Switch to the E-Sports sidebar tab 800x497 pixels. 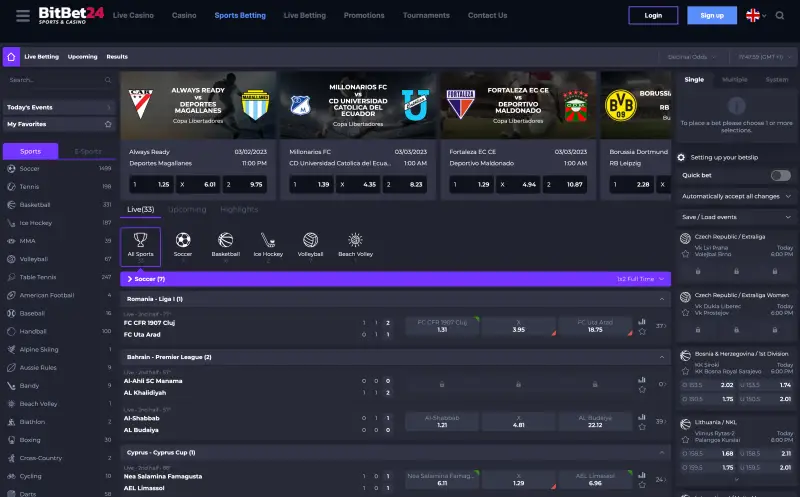click(x=88, y=152)
